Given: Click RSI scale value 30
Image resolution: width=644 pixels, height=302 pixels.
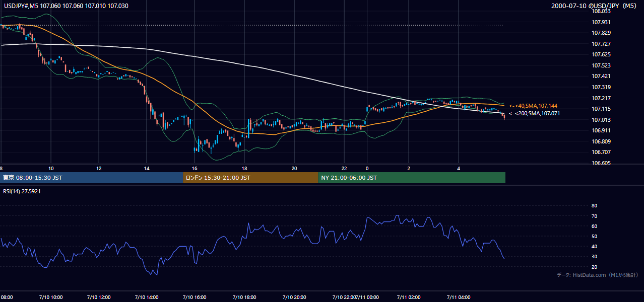Looking at the screenshot, I should point(594,257).
